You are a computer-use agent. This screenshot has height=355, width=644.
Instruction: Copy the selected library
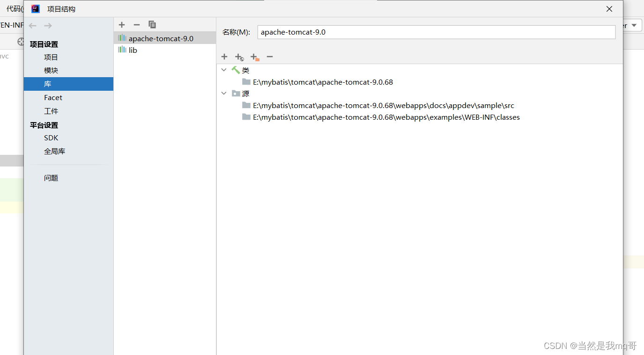152,25
